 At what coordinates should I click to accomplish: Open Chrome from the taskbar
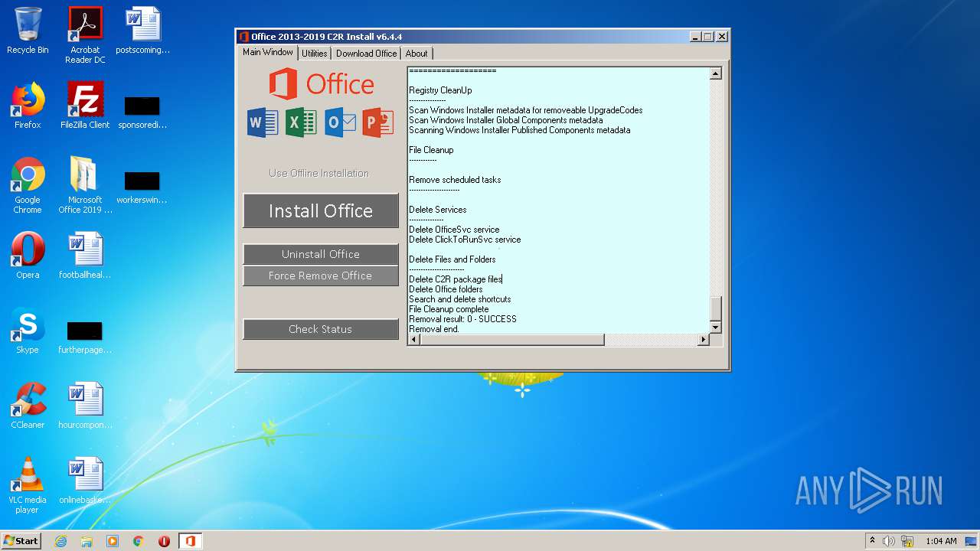pyautogui.click(x=139, y=541)
